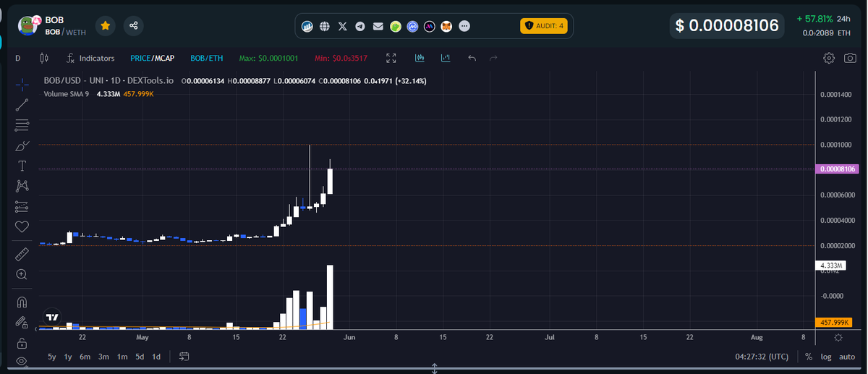868x374 pixels.
Task: Open the black pink-and-blue M-logo icon link
Action: 430,27
